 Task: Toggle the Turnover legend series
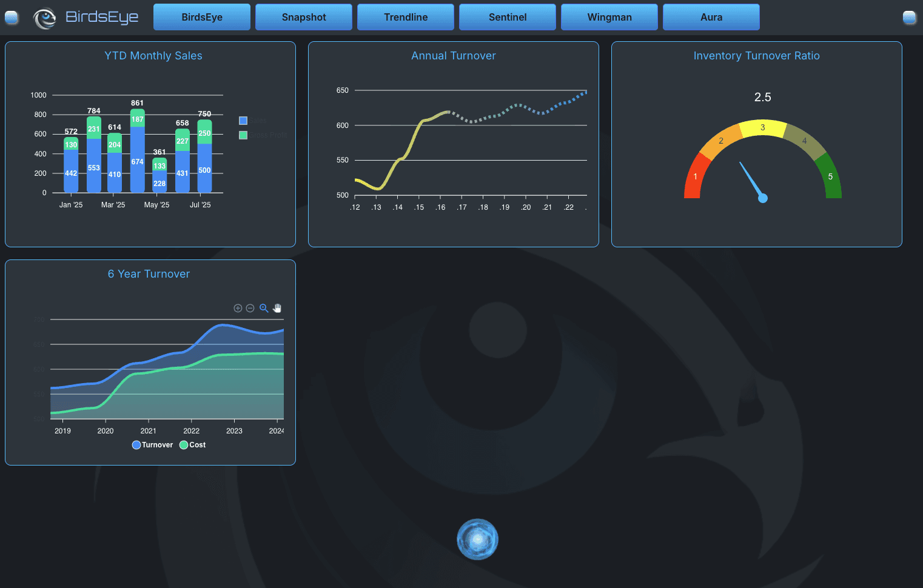[152, 445]
